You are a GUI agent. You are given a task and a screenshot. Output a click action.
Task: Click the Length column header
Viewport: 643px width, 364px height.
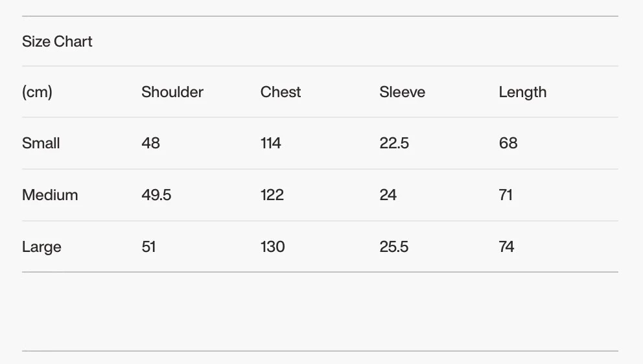point(522,92)
